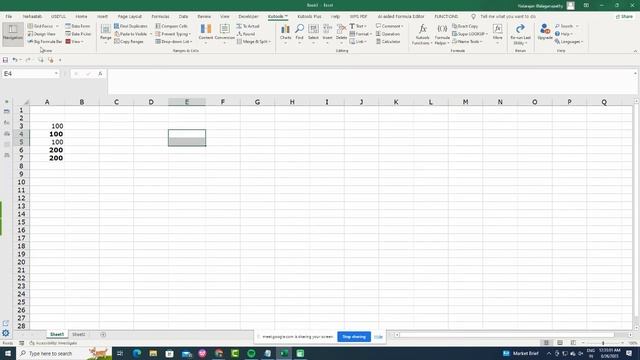Switch to the Developer tab

click(248, 16)
